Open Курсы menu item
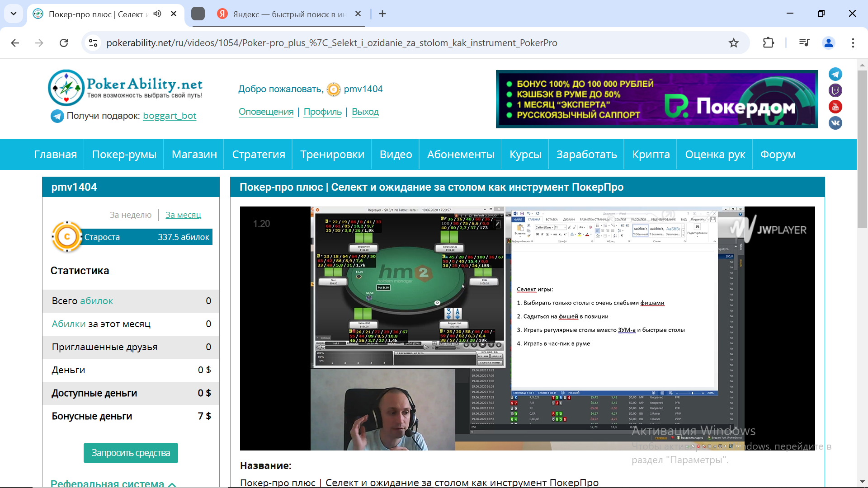 click(525, 155)
